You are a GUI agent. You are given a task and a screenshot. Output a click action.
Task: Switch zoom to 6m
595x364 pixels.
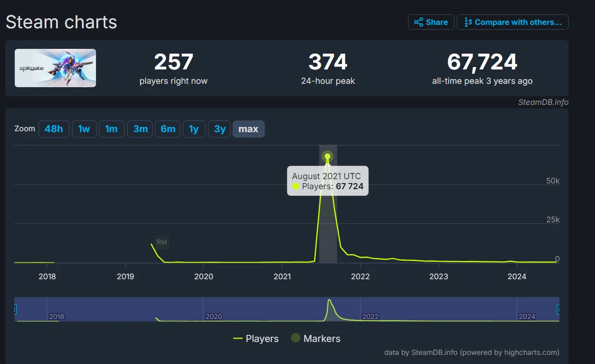tap(168, 129)
